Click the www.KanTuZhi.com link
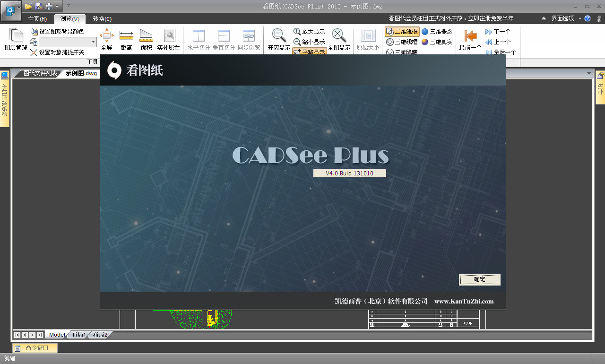 pyautogui.click(x=464, y=301)
